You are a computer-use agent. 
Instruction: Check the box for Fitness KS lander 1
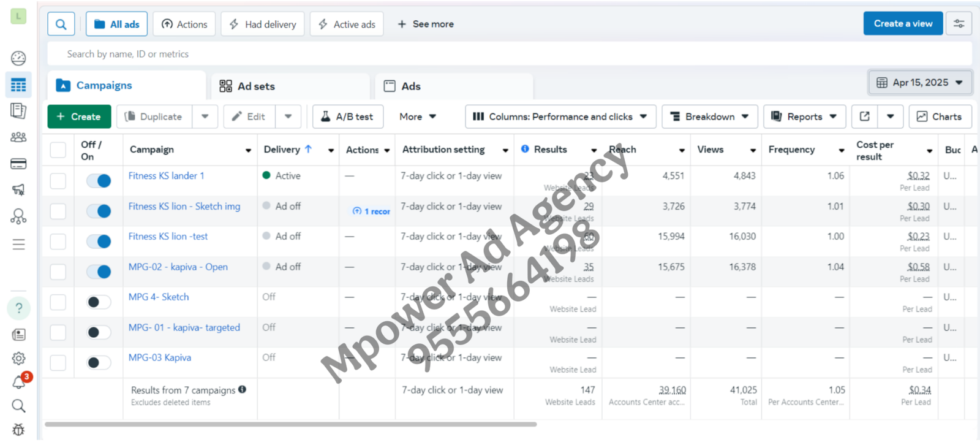[x=58, y=181]
